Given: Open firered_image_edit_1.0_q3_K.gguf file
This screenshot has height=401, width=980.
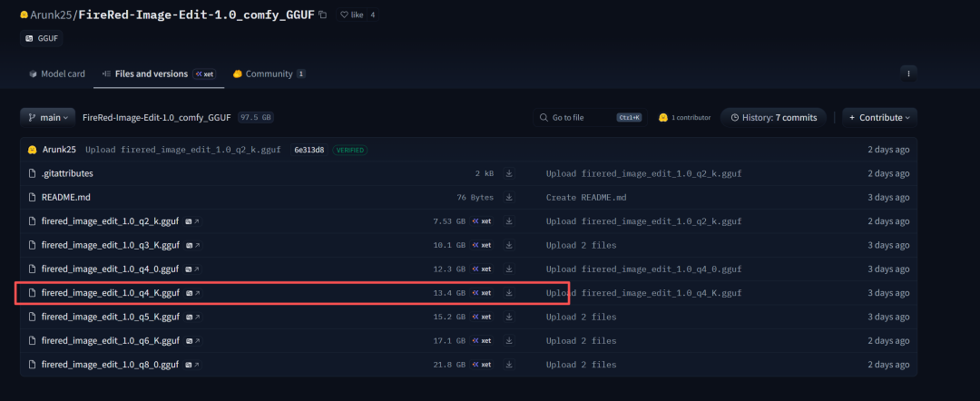Looking at the screenshot, I should pos(111,245).
